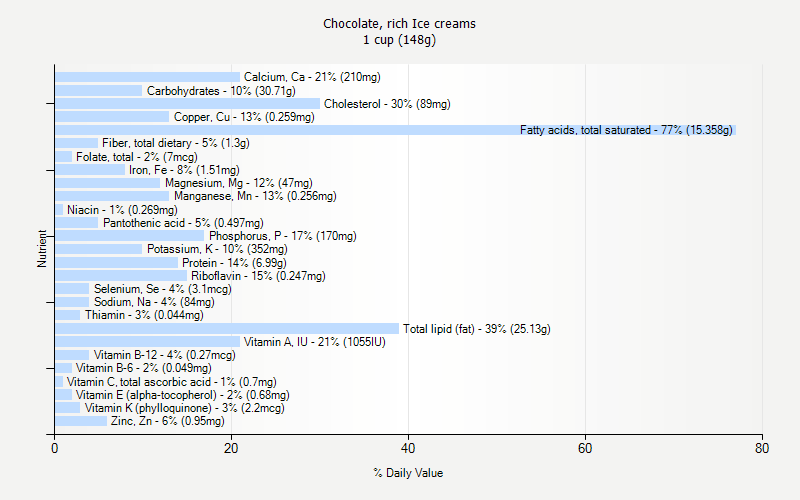This screenshot has height=500, width=800.
Task: Click the chart title 'Chocolate, rich Ice creams'
Action: pos(399,23)
